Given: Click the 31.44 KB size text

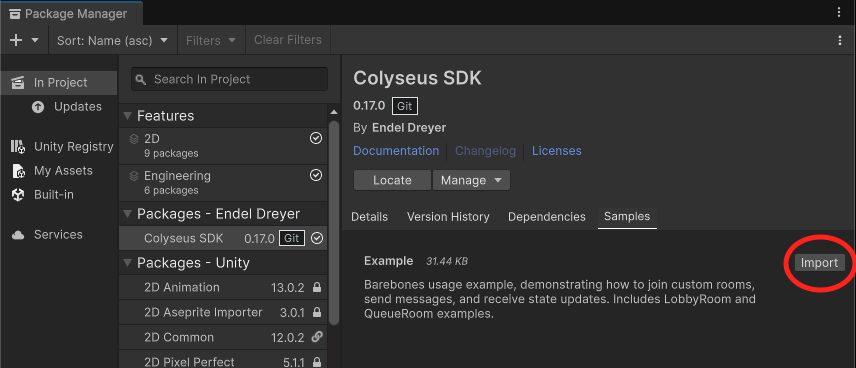Looking at the screenshot, I should click(x=447, y=262).
